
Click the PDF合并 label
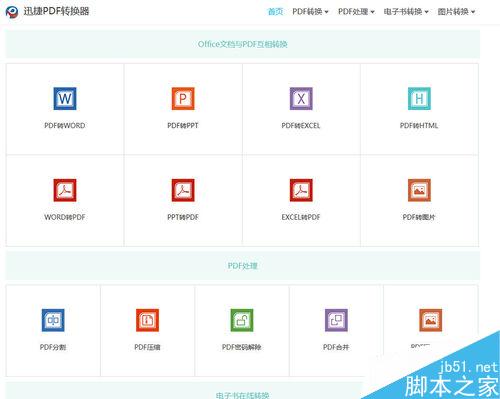click(x=336, y=347)
